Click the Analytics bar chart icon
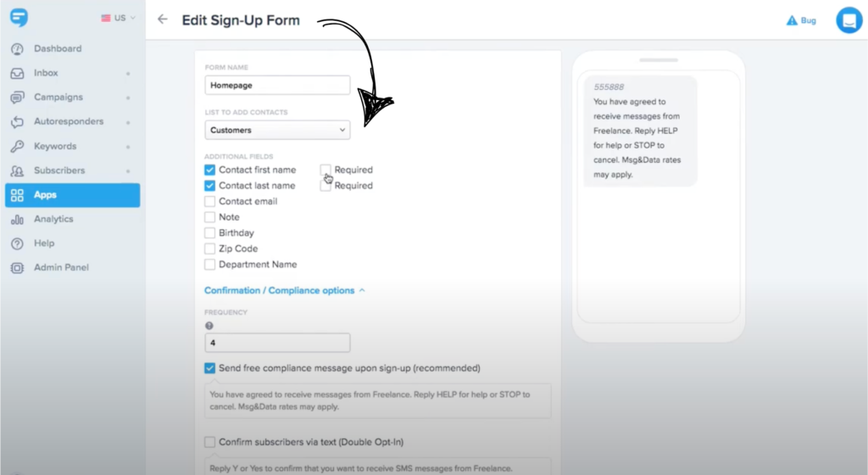 coord(17,219)
